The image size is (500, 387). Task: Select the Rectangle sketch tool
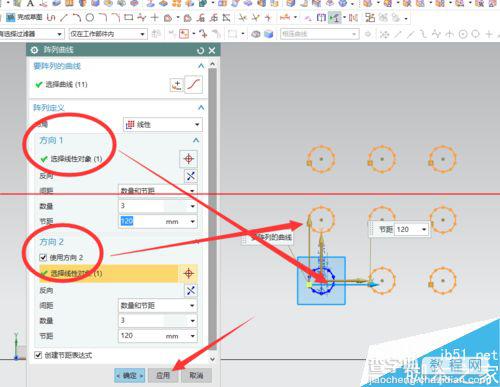[x=129, y=17]
